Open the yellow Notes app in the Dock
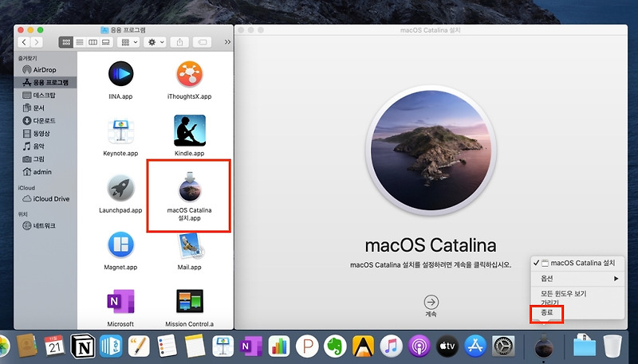The height and width of the screenshot is (364, 638). [195, 346]
